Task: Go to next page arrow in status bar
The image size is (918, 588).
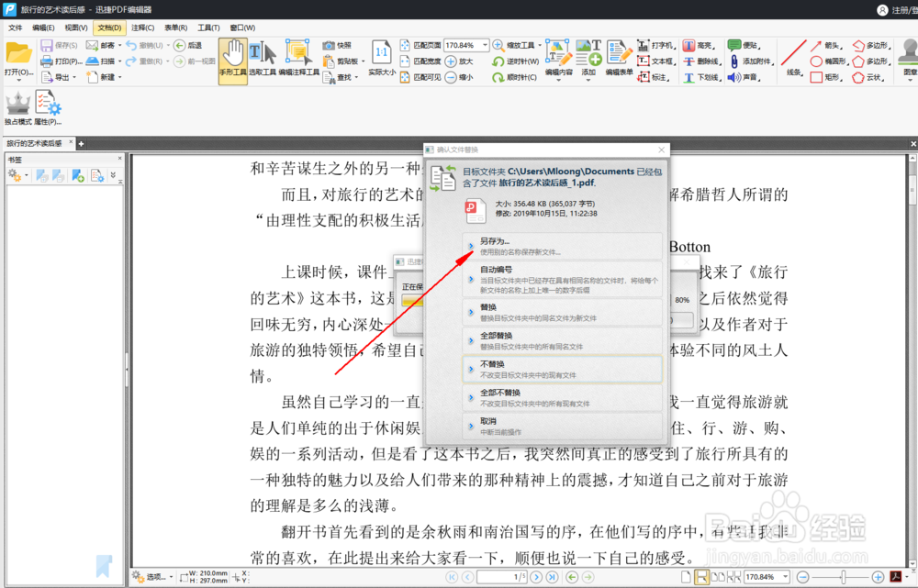Action: (536, 577)
